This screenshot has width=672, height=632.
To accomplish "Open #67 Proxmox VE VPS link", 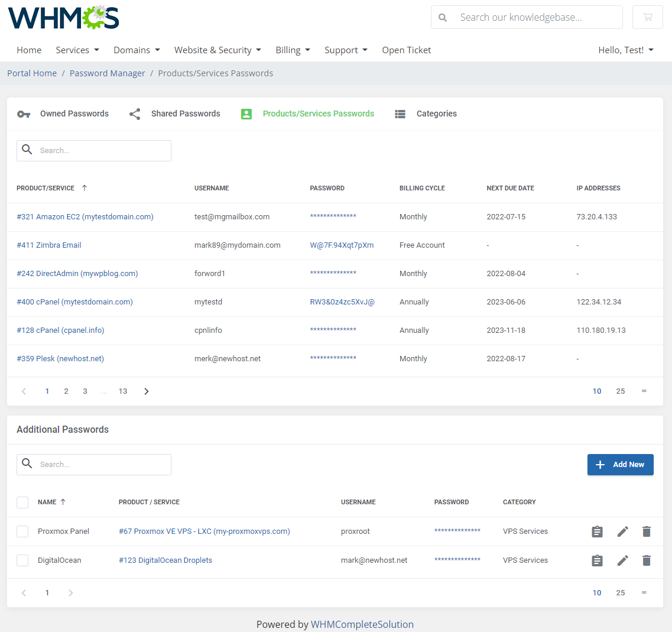I will (204, 531).
